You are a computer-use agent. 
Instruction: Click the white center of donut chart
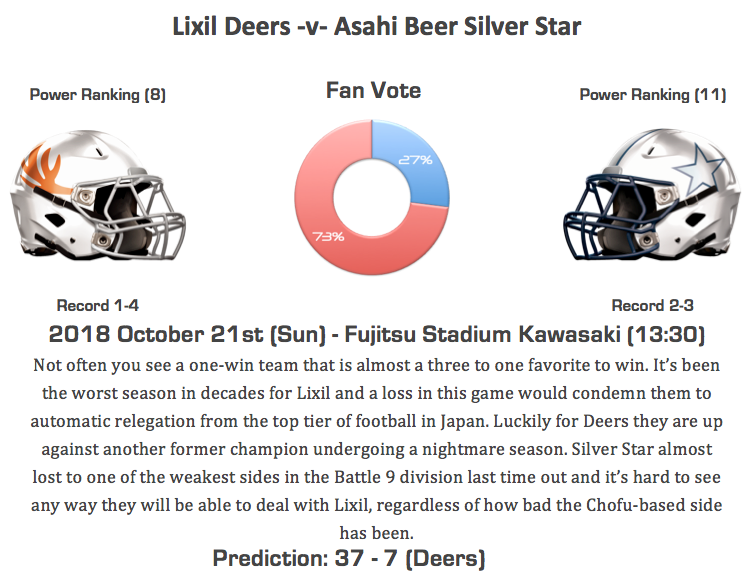tap(372, 198)
